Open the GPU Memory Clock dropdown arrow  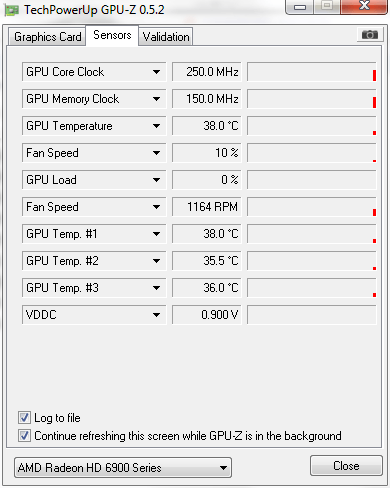click(x=156, y=99)
